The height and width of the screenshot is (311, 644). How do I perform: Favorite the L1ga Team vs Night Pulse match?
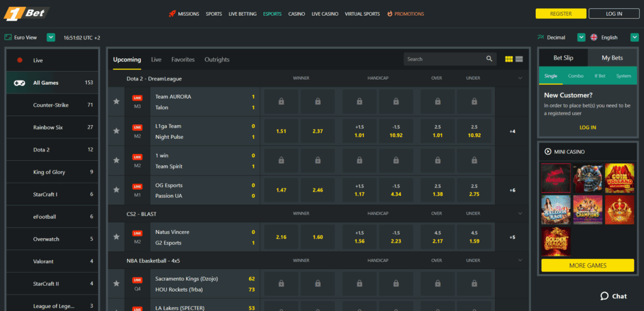[116, 131]
